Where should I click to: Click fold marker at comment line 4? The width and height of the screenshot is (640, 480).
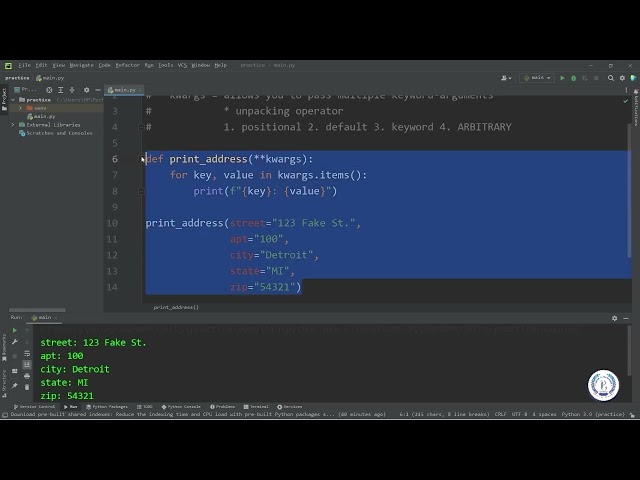[142, 127]
